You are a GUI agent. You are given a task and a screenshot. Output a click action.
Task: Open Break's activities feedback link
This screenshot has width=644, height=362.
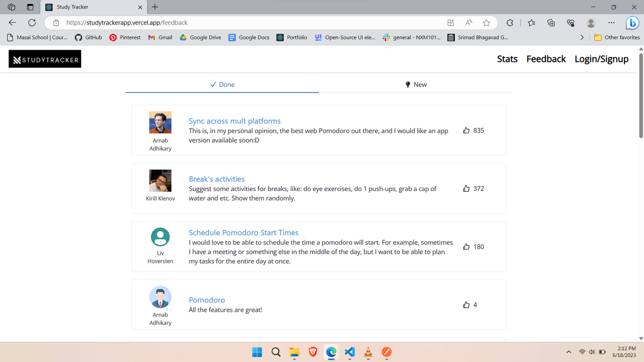click(216, 179)
